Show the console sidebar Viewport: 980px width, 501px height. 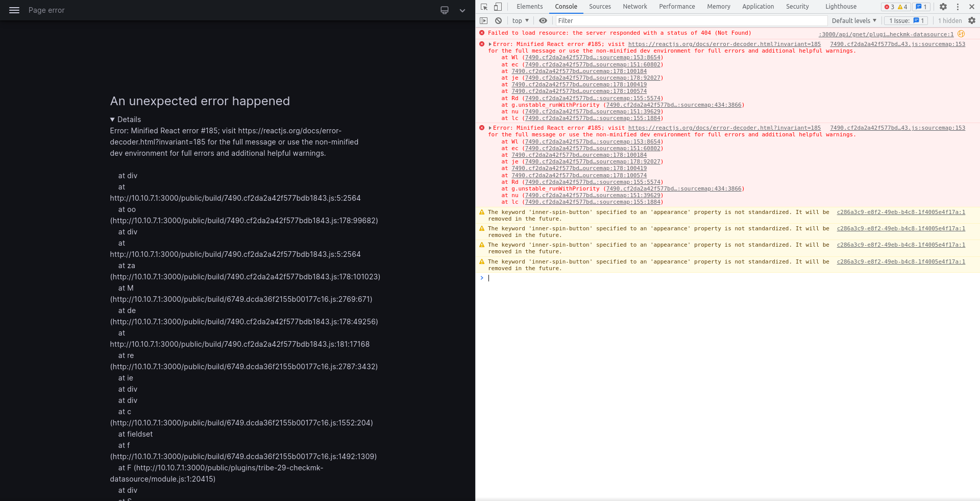[x=483, y=20]
